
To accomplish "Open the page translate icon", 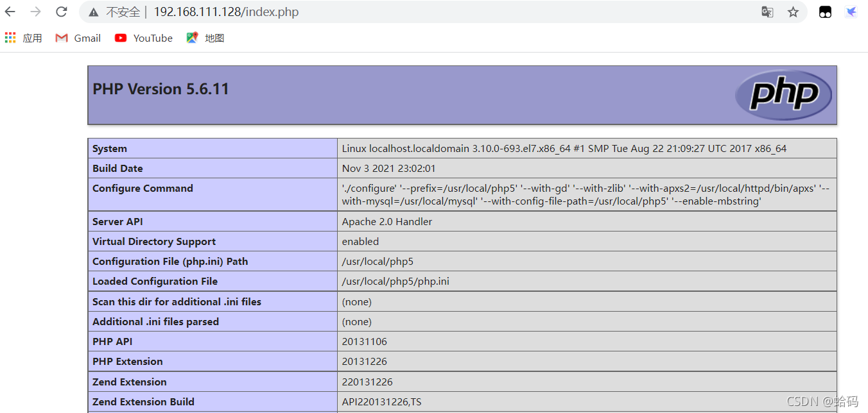I will [767, 12].
